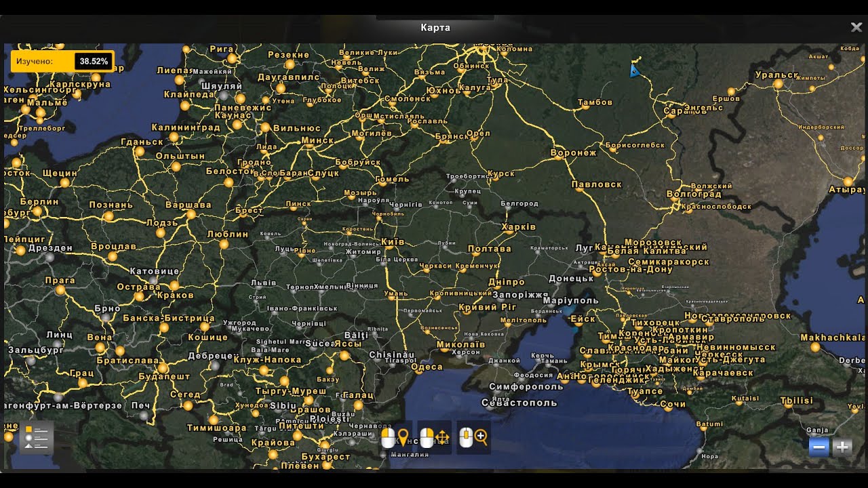Select the Люблин city label

click(x=227, y=234)
